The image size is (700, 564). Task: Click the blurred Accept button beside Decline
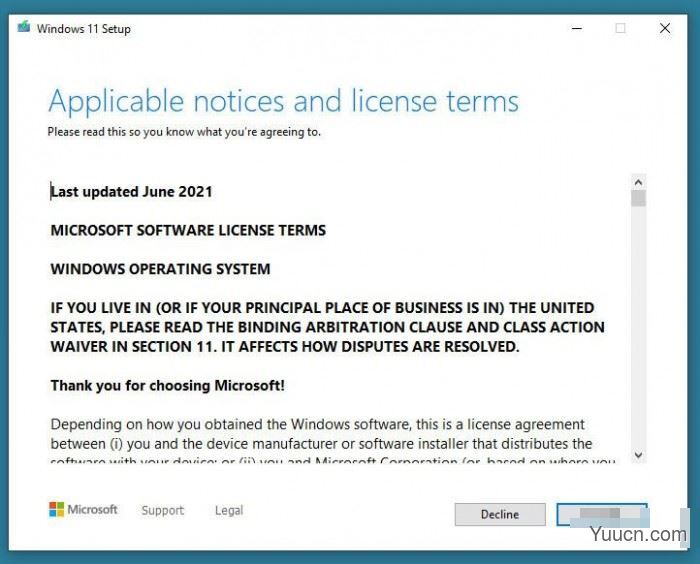pos(602,514)
